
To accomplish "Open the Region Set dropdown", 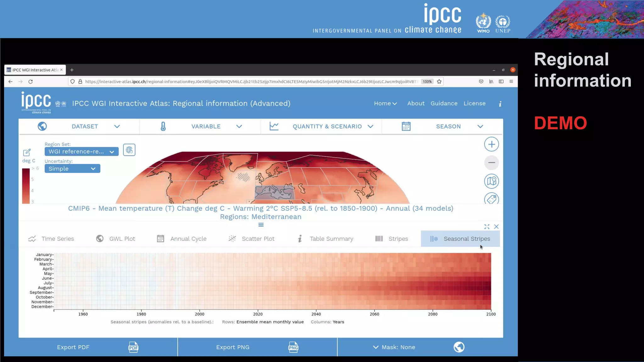I will (x=81, y=151).
